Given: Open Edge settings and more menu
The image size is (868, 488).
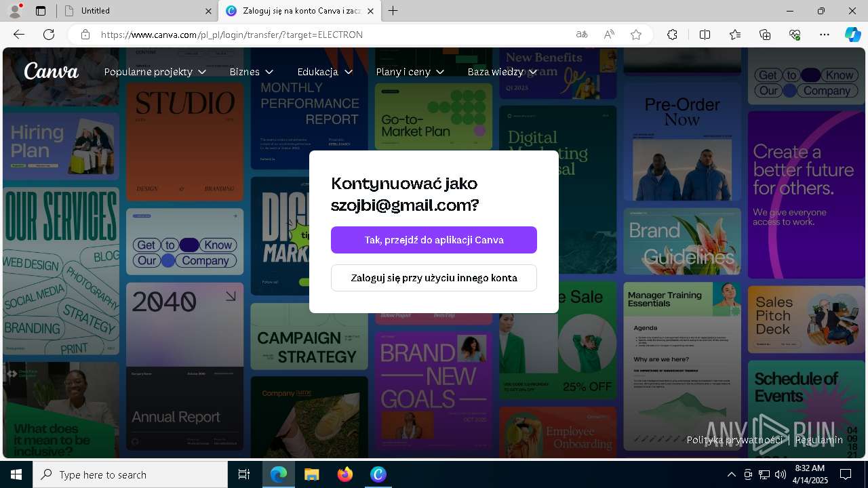Looking at the screenshot, I should 825,35.
